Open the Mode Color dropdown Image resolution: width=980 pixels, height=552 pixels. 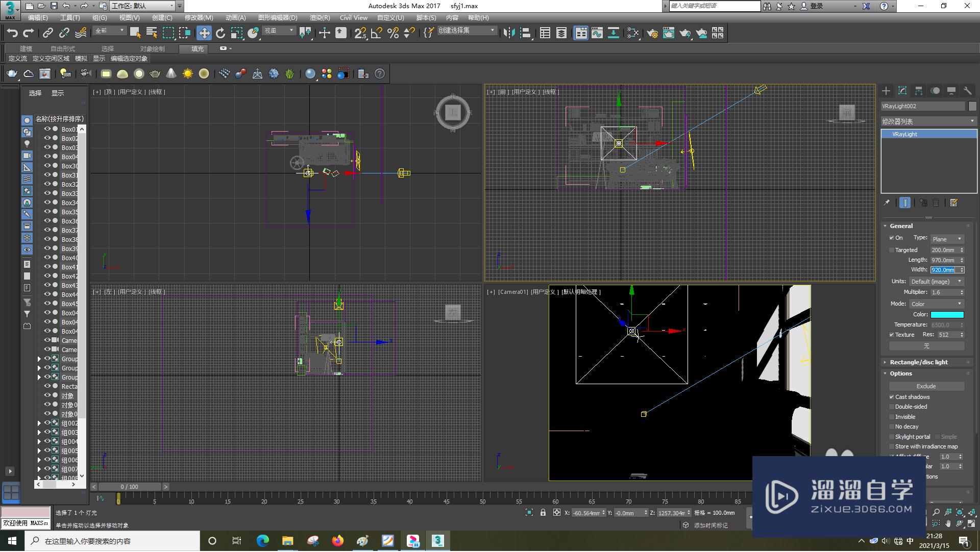[937, 304]
